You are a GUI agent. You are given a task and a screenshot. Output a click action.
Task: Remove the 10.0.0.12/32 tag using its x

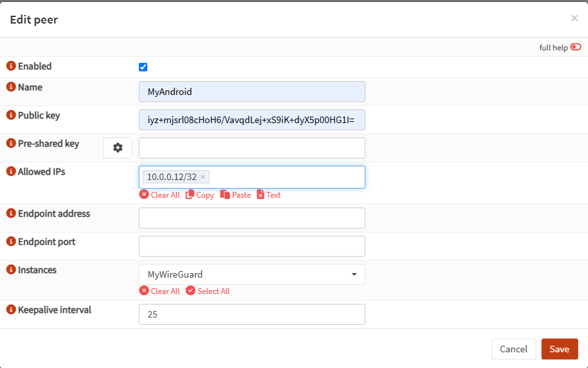203,177
